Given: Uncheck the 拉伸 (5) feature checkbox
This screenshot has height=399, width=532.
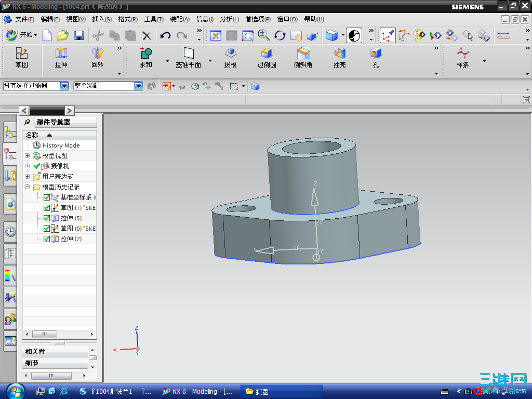Looking at the screenshot, I should click(x=47, y=218).
